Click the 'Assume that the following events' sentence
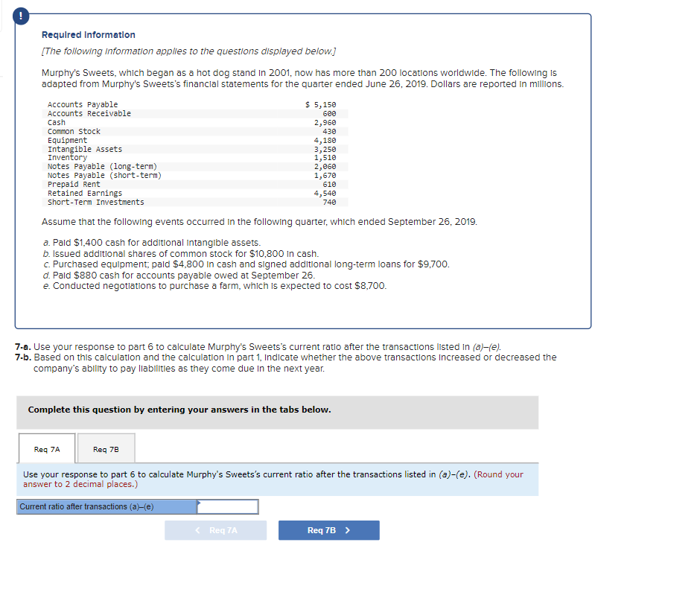The height and width of the screenshot is (595, 700). [x=259, y=222]
